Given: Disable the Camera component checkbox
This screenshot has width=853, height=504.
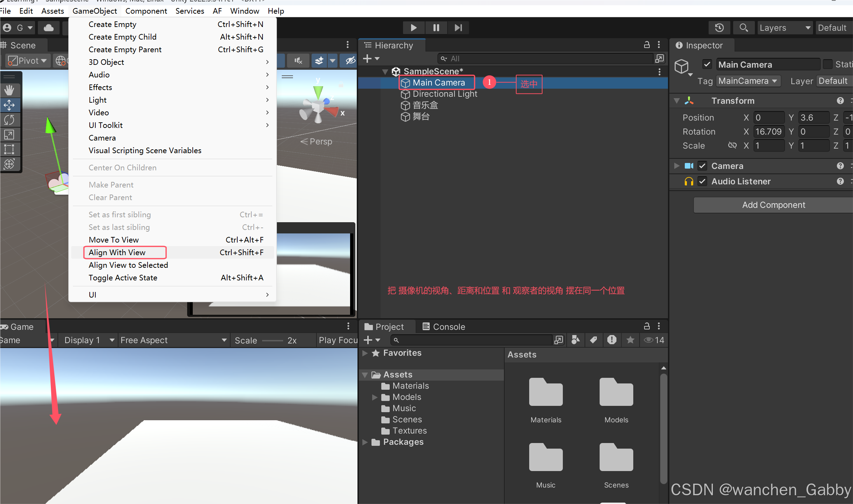Looking at the screenshot, I should click(x=702, y=166).
